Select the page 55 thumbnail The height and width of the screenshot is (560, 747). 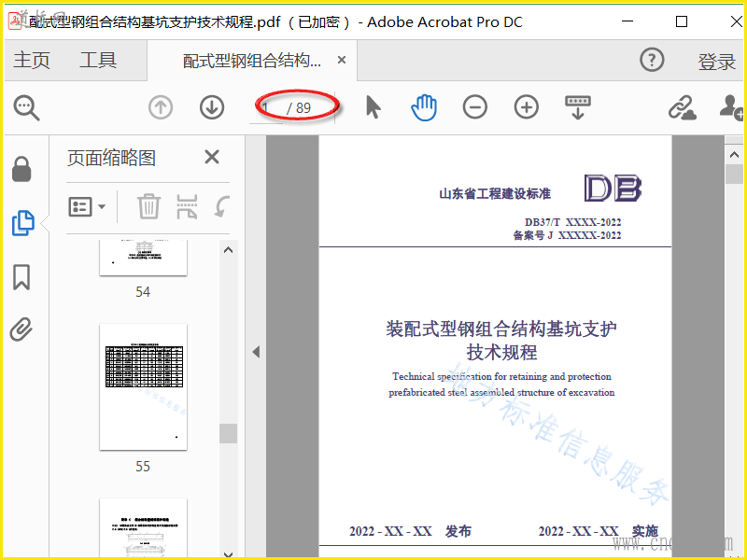pos(144,387)
